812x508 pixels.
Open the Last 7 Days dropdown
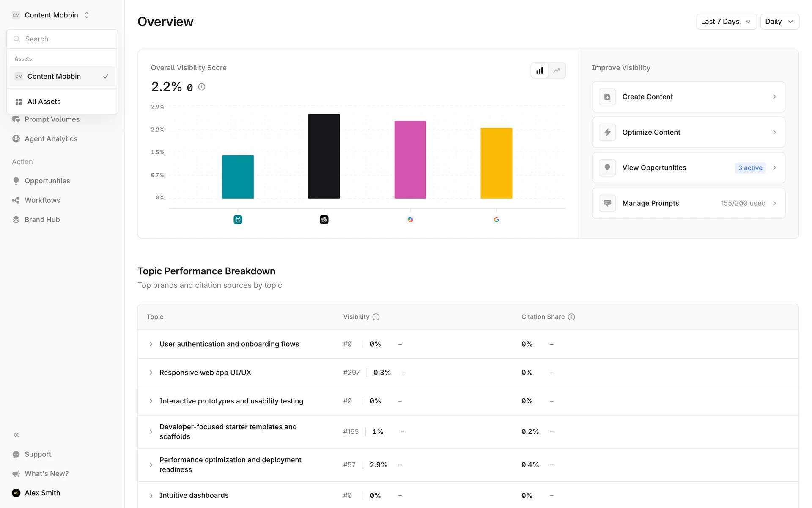pyautogui.click(x=726, y=22)
